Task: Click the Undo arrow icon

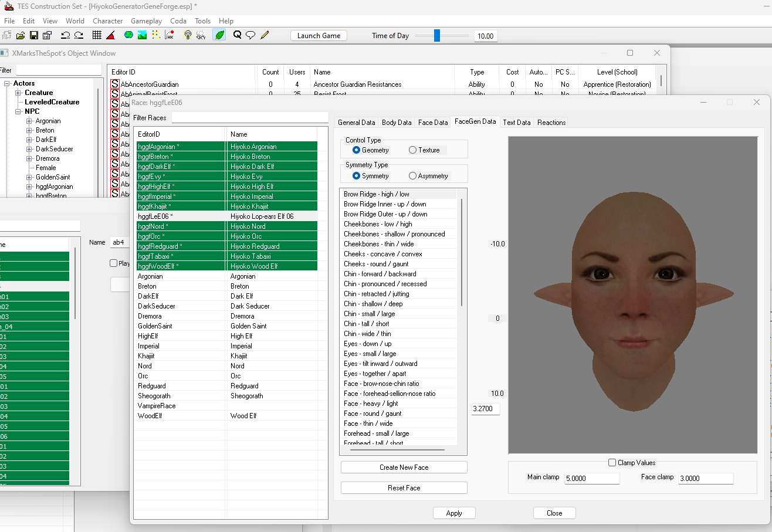Action: (x=66, y=35)
